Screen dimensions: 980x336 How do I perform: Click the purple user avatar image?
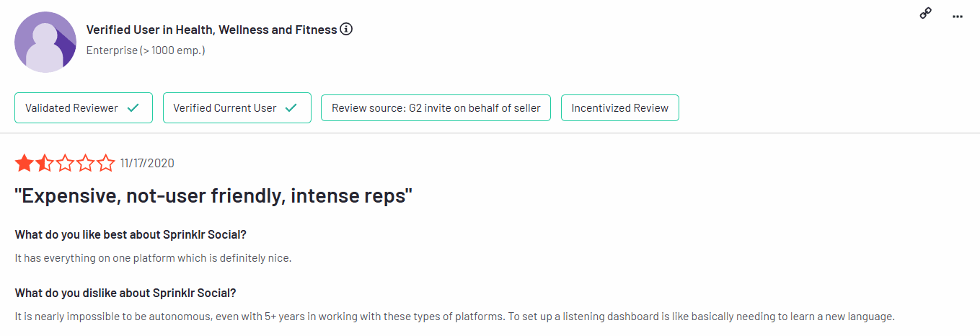(45, 42)
